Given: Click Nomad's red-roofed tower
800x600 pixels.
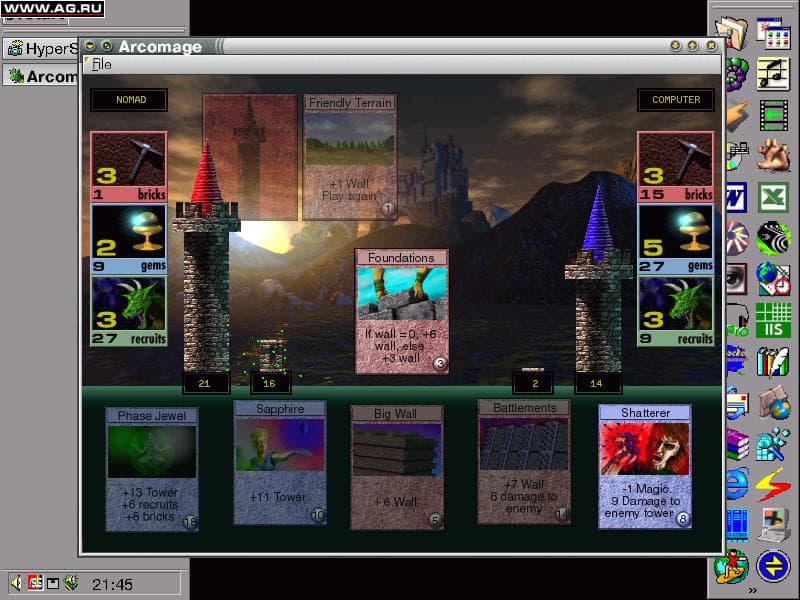Looking at the screenshot, I should coord(206,258).
